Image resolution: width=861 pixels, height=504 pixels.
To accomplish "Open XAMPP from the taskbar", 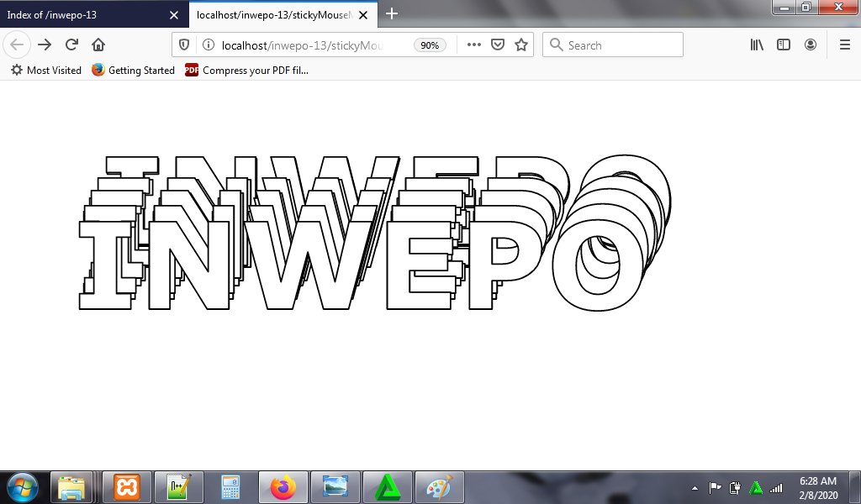I will click(x=127, y=487).
